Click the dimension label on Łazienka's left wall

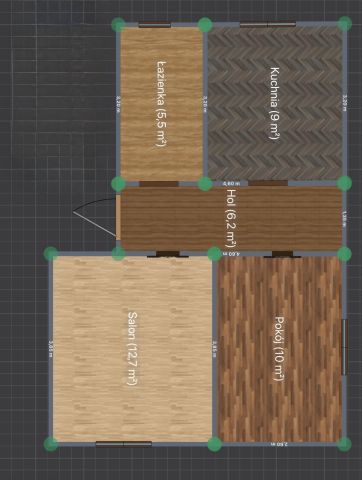click(118, 104)
